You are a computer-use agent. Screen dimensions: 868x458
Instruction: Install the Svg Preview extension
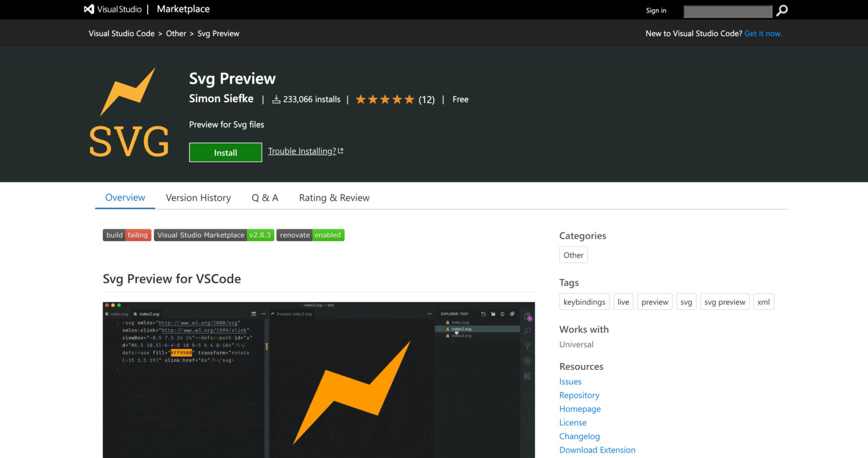[x=225, y=152]
